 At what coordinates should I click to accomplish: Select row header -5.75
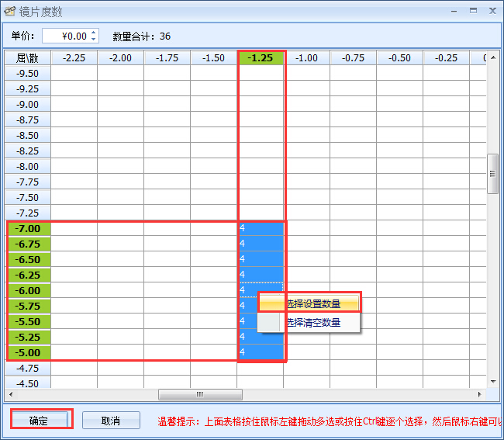[28, 306]
